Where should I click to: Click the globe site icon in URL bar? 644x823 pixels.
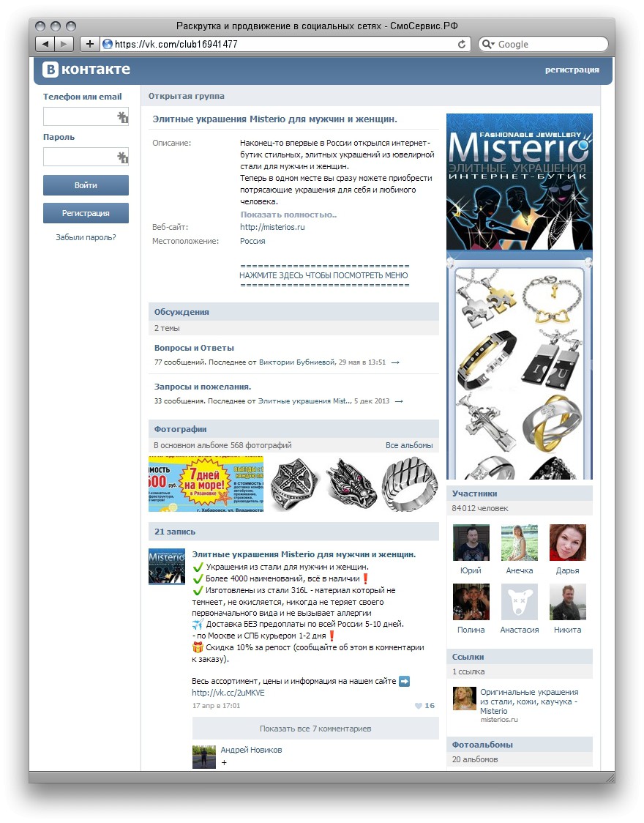[x=108, y=44]
